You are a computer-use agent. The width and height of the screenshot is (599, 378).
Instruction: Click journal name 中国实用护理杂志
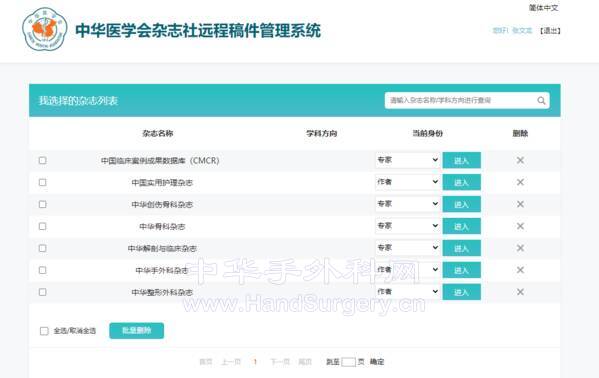(162, 183)
